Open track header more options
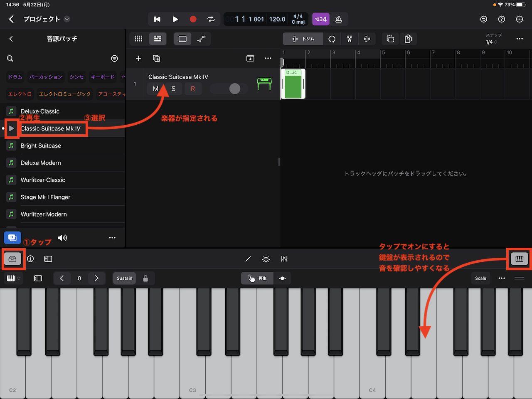The width and height of the screenshot is (532, 399). (x=268, y=58)
